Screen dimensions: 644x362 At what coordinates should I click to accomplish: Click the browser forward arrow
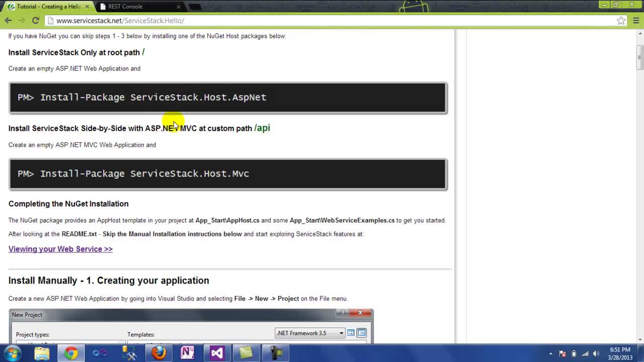click(22, 21)
